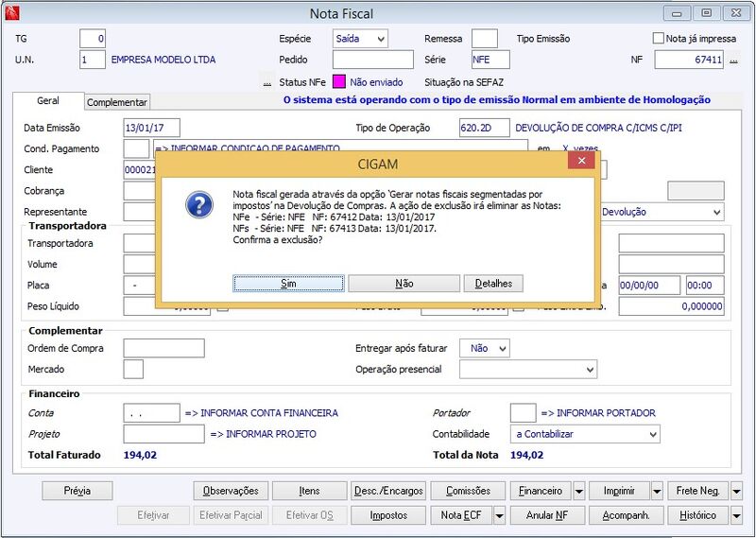This screenshot has width=756, height=538.
Task: Click the 'Não enviado' status text
Action: point(376,82)
